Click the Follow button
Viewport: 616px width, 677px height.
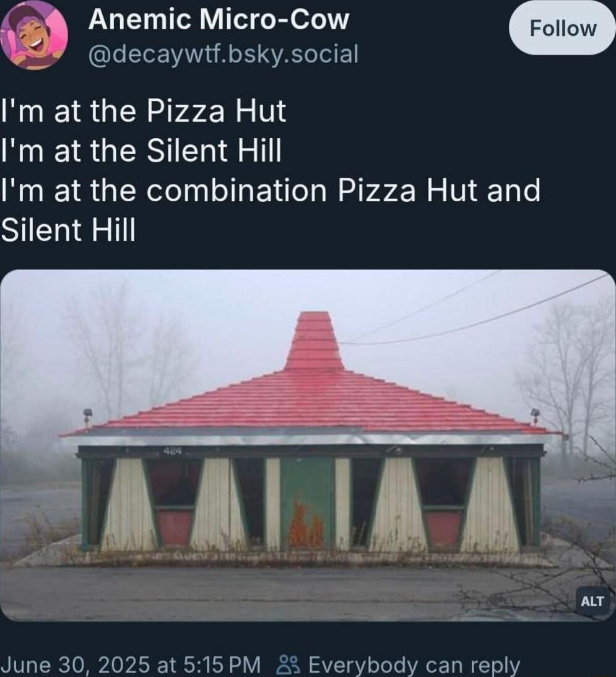[563, 29]
